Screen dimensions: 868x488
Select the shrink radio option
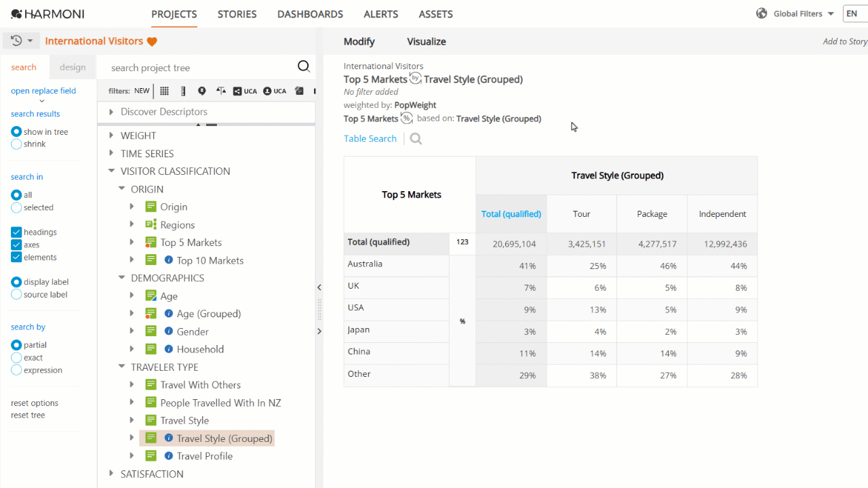point(16,144)
